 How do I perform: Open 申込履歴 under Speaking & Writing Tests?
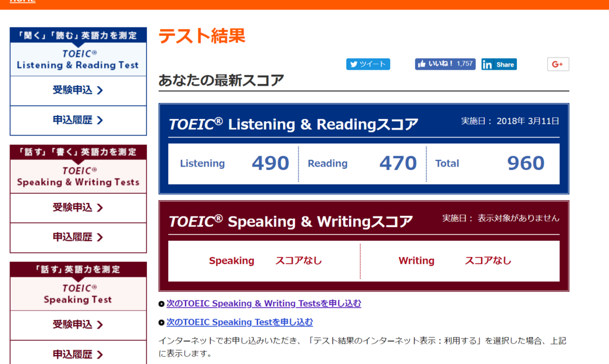[78, 237]
